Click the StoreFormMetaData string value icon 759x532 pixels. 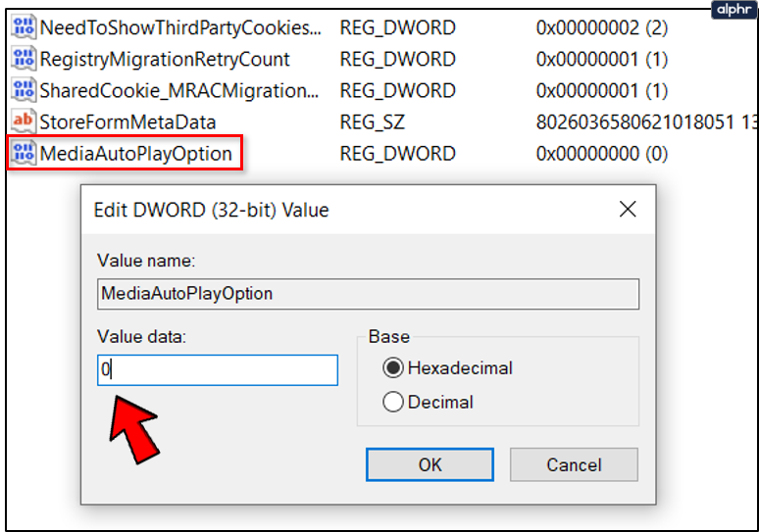(x=24, y=121)
